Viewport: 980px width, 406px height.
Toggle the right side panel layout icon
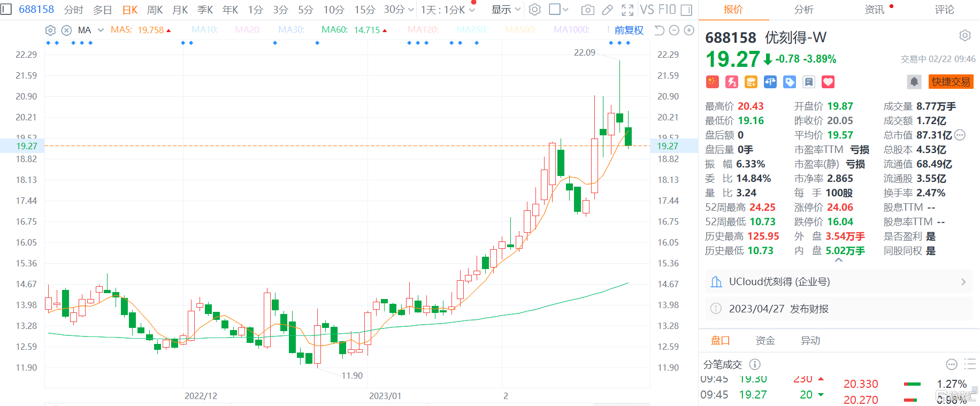pyautogui.click(x=686, y=10)
